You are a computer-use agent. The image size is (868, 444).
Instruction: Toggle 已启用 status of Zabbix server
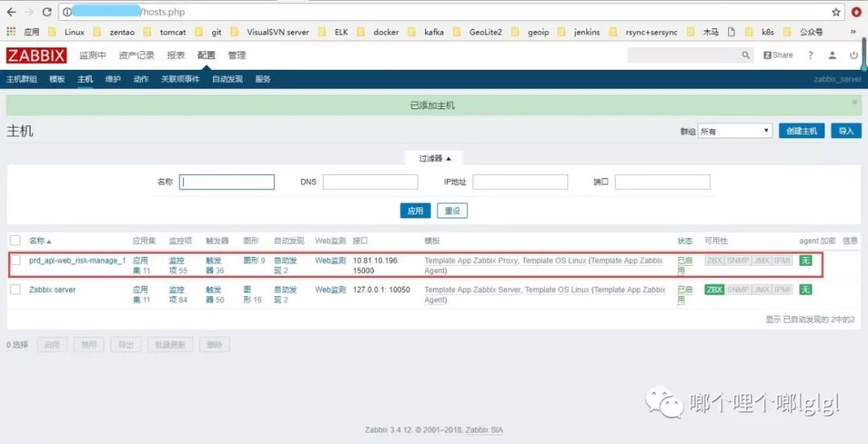pos(685,295)
